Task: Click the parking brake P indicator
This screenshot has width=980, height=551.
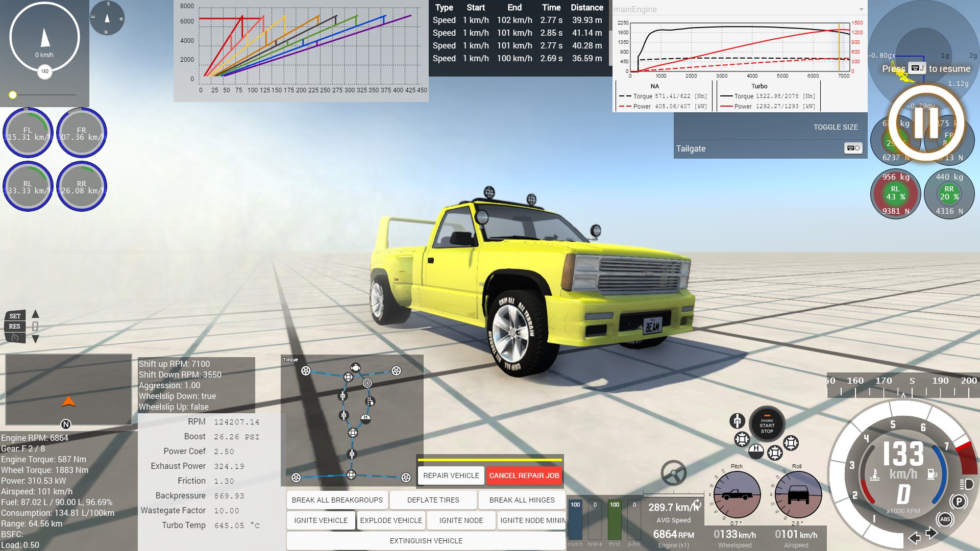Action: [x=959, y=502]
